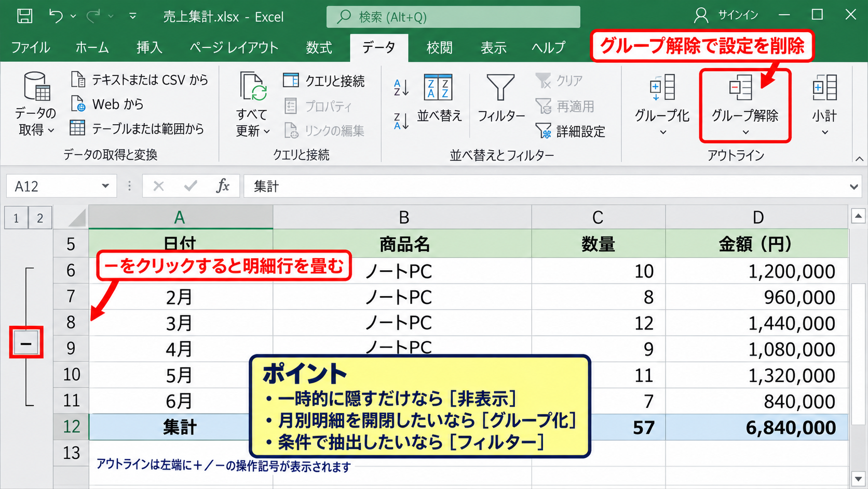Click the 検索 search box
Viewport: 868px width, 489px height.
tap(453, 17)
